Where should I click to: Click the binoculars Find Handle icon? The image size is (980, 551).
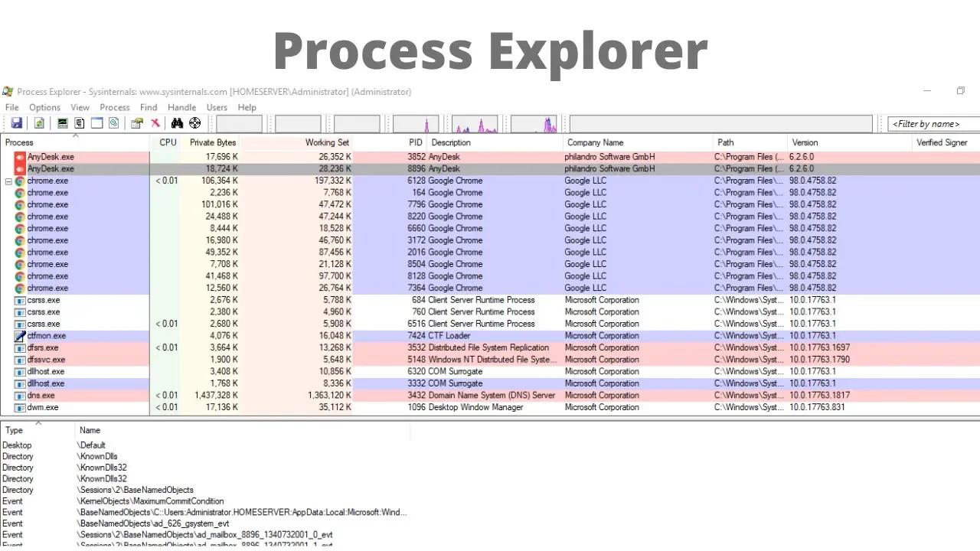pos(177,123)
